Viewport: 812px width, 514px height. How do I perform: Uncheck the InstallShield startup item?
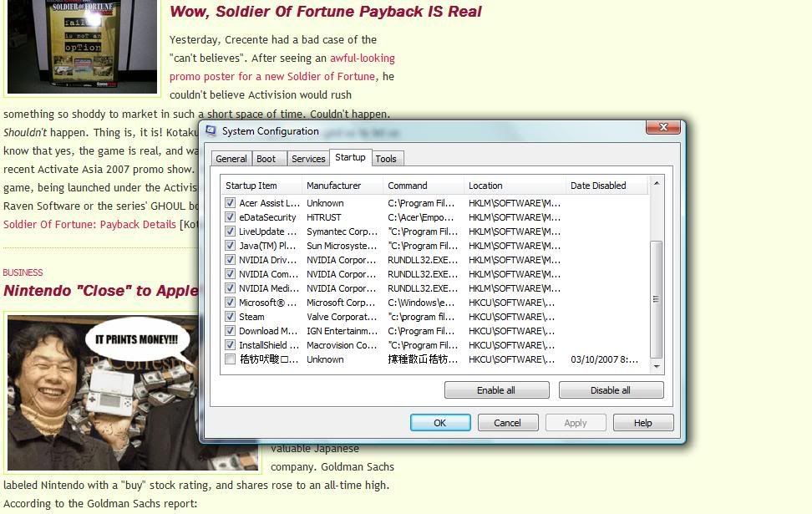pyautogui.click(x=230, y=345)
